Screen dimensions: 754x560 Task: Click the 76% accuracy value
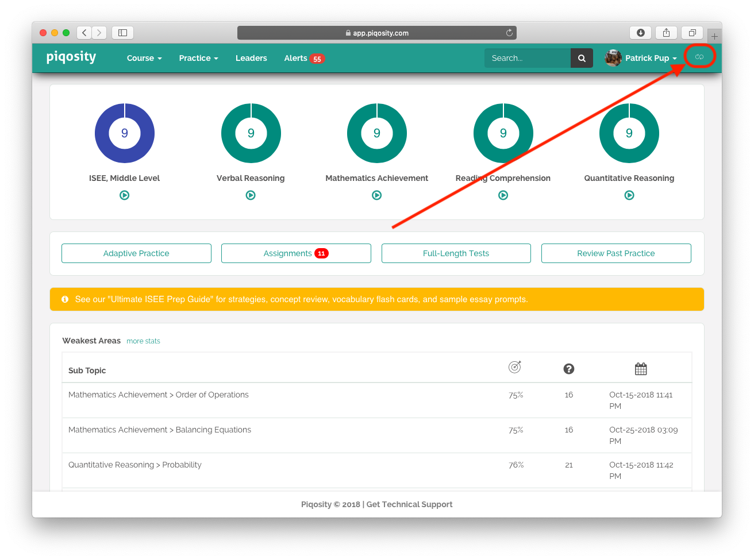coord(516,465)
